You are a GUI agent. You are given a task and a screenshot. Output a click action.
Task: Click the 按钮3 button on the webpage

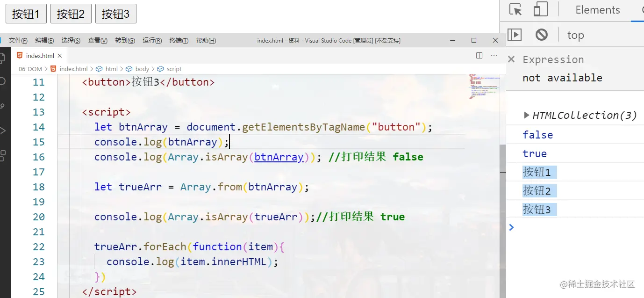tap(116, 14)
